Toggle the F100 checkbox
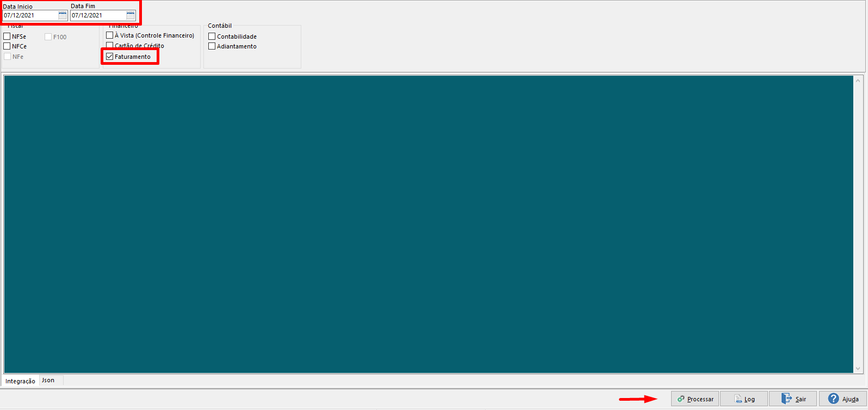Image resolution: width=868 pixels, height=410 pixels. tap(48, 37)
